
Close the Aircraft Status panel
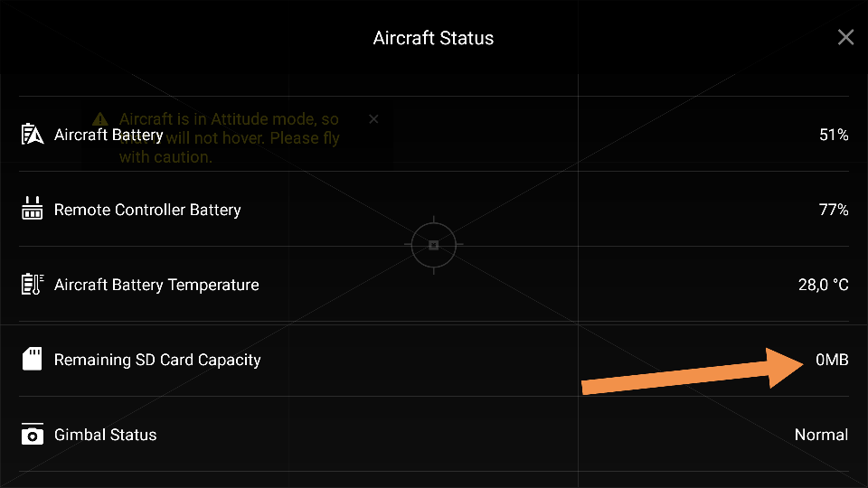click(x=845, y=37)
